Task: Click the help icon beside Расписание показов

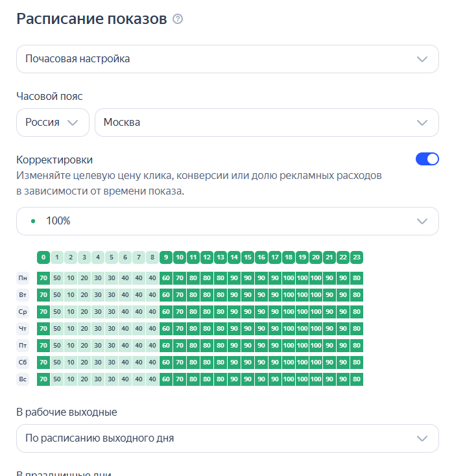Action: 178,19
